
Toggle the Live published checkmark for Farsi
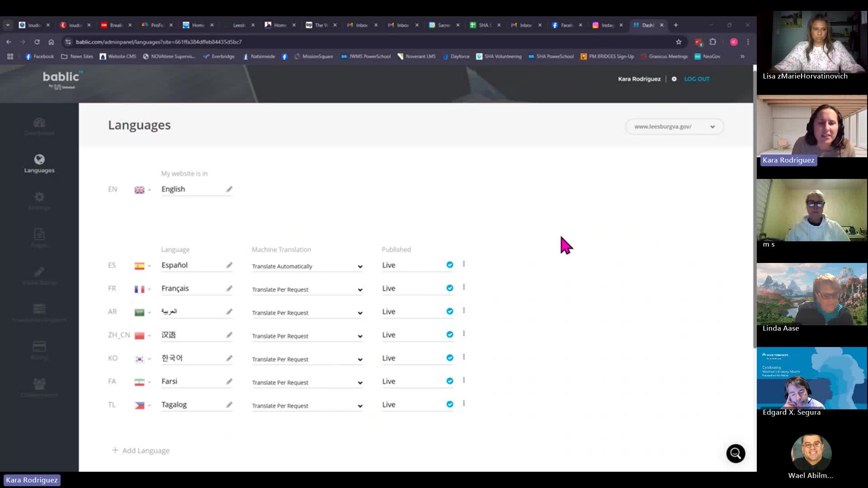450,381
